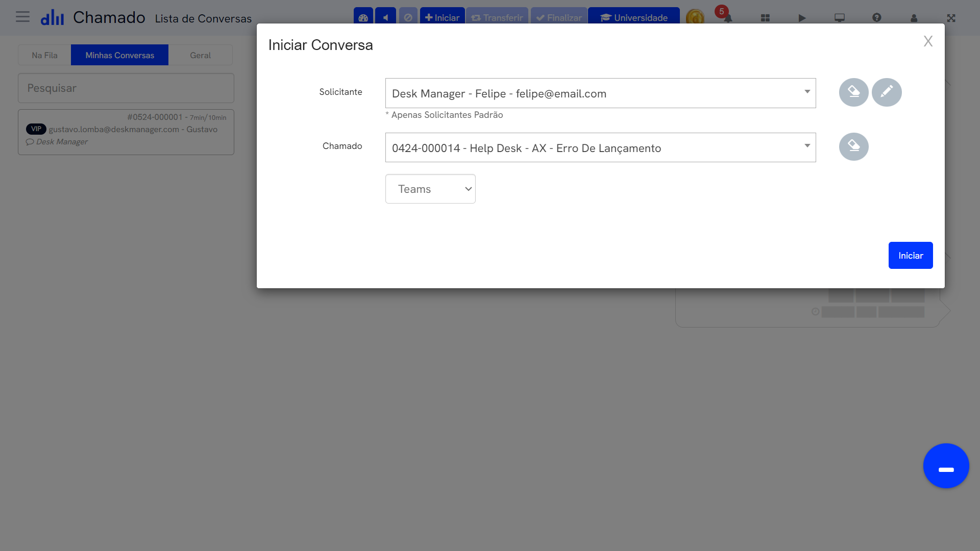Click the minus floating action button
This screenshot has width=980, height=551.
(946, 466)
